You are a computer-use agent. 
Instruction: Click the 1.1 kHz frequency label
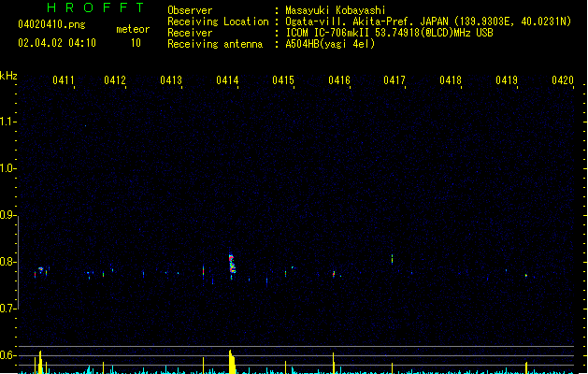point(7,122)
